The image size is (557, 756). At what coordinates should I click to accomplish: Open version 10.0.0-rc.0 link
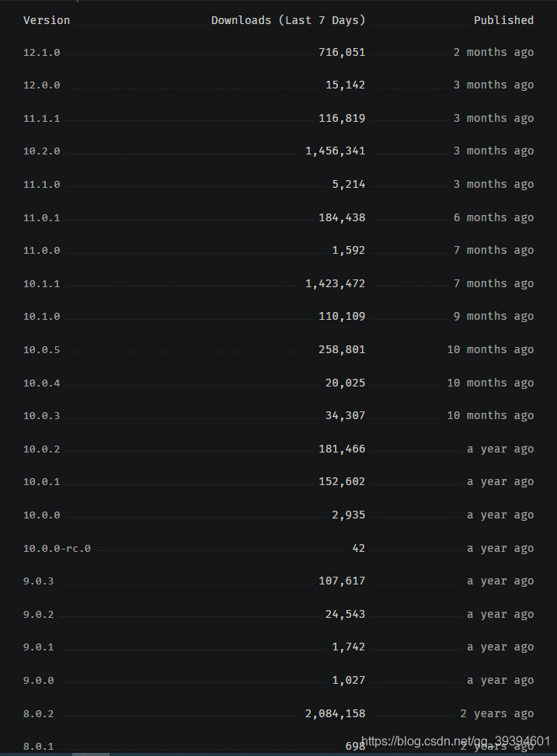coord(57,549)
